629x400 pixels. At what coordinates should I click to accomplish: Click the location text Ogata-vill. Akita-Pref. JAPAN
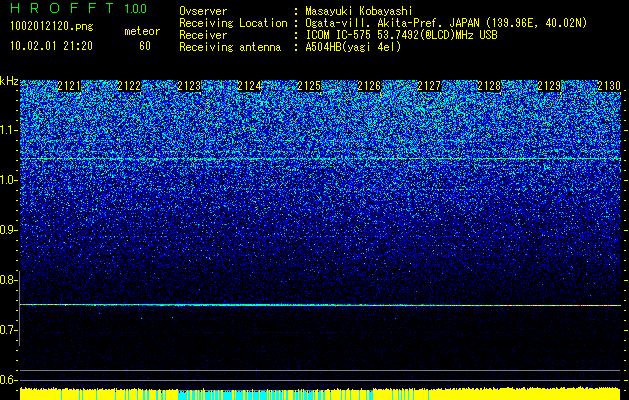tap(393, 23)
